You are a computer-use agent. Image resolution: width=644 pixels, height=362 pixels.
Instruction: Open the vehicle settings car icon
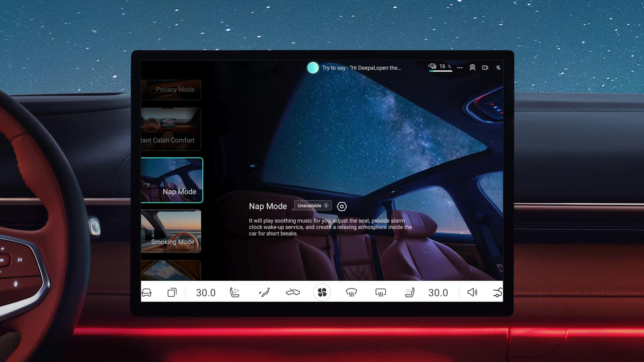pyautogui.click(x=147, y=293)
